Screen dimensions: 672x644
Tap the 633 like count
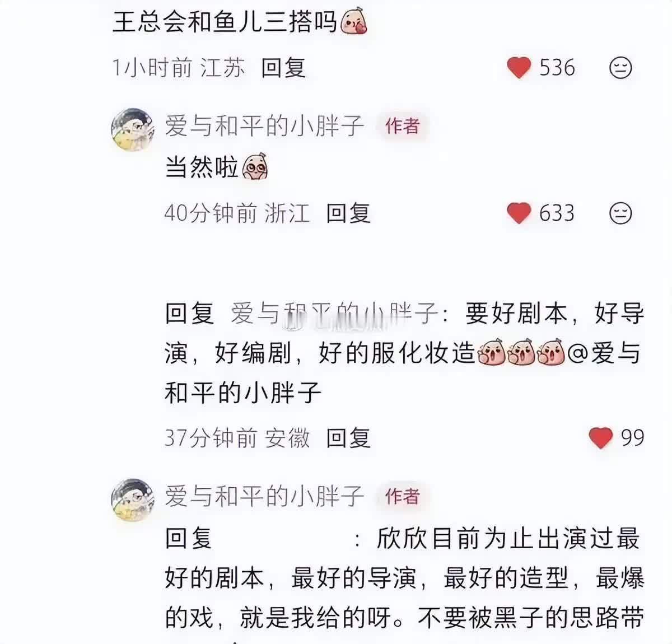click(557, 213)
